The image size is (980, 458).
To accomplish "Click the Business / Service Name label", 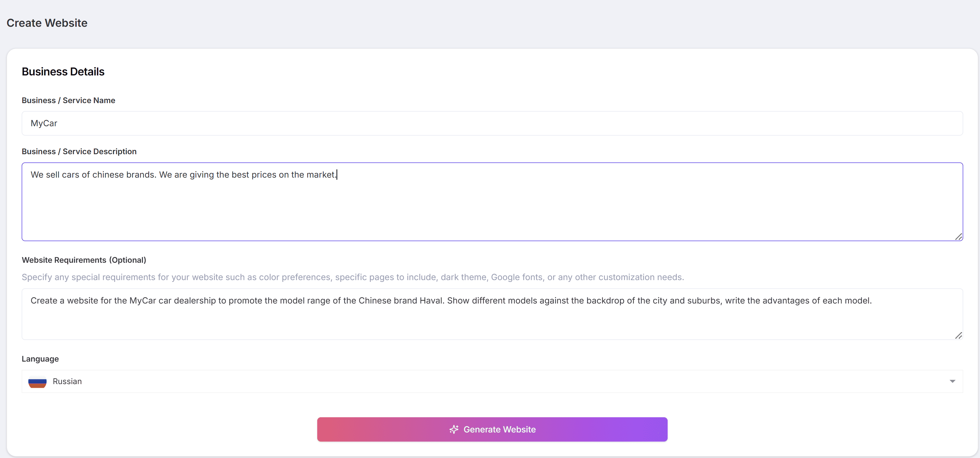I will [x=68, y=100].
